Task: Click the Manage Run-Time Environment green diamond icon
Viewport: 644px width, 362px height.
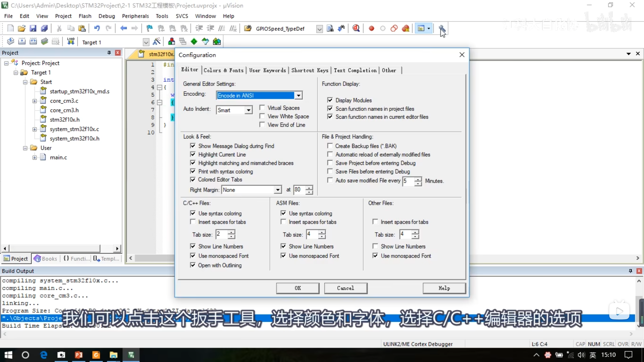Action: tap(194, 42)
